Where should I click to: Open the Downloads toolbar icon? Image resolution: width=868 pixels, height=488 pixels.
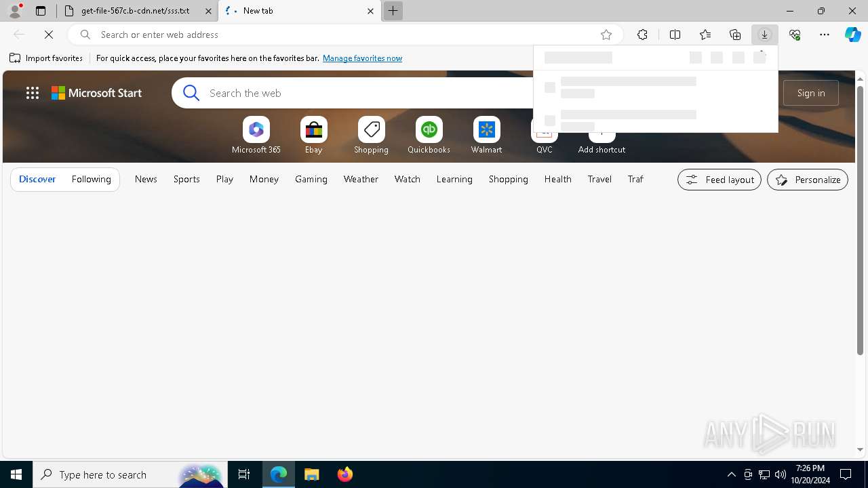point(764,35)
